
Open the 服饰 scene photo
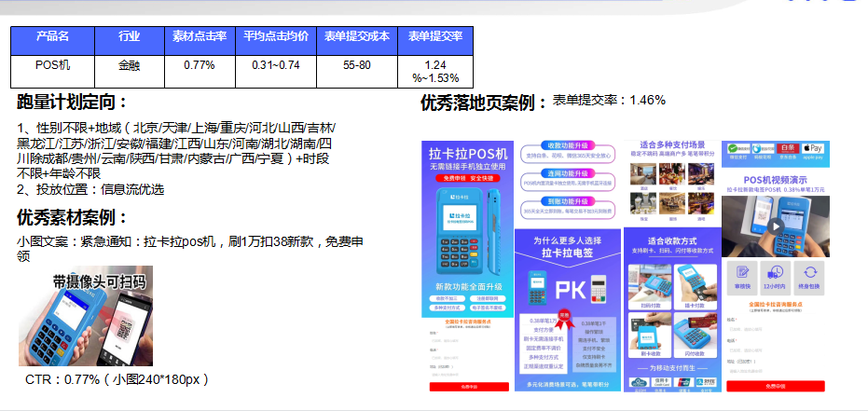(672, 203)
